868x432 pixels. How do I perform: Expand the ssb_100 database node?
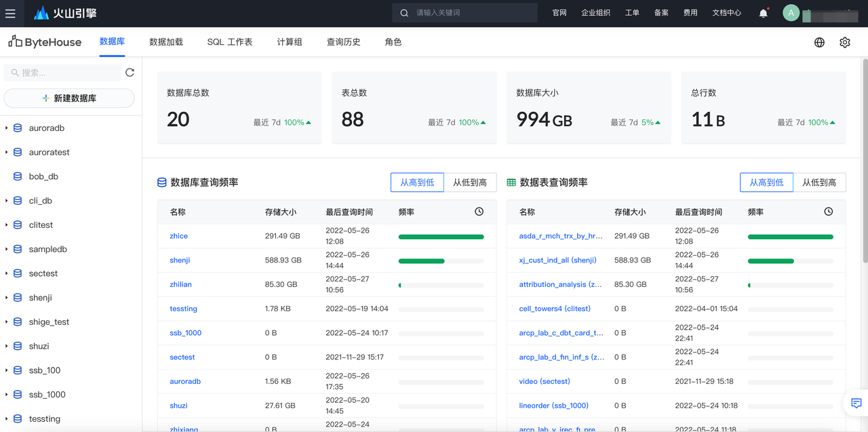click(7, 370)
